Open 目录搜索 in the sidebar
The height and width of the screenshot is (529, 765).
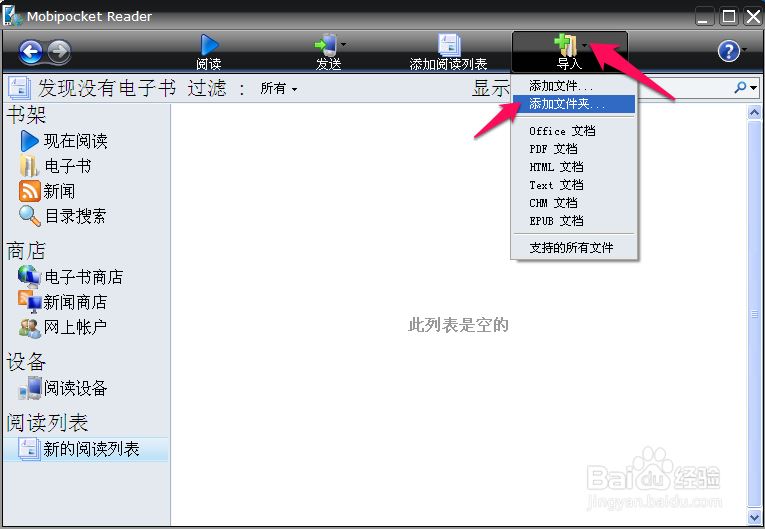pos(75,216)
